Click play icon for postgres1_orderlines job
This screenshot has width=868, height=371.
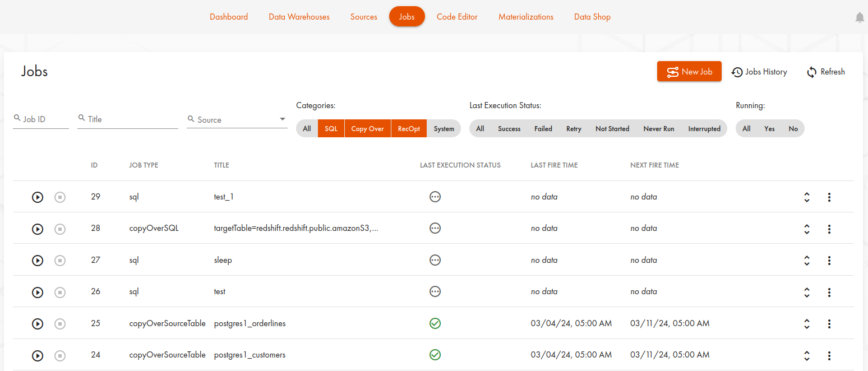38,324
